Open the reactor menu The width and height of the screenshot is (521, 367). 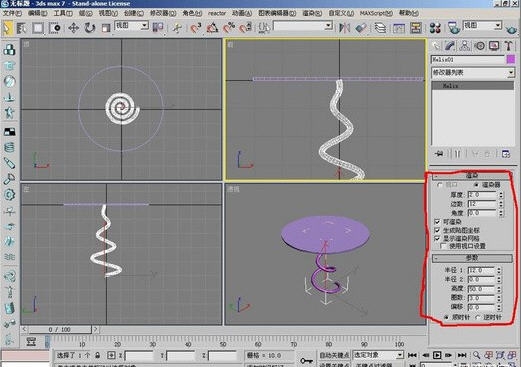tap(217, 13)
